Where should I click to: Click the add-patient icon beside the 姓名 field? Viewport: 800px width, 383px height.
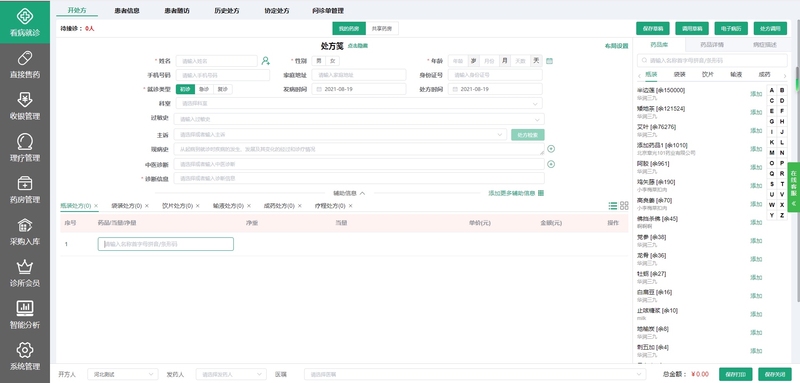(265, 61)
